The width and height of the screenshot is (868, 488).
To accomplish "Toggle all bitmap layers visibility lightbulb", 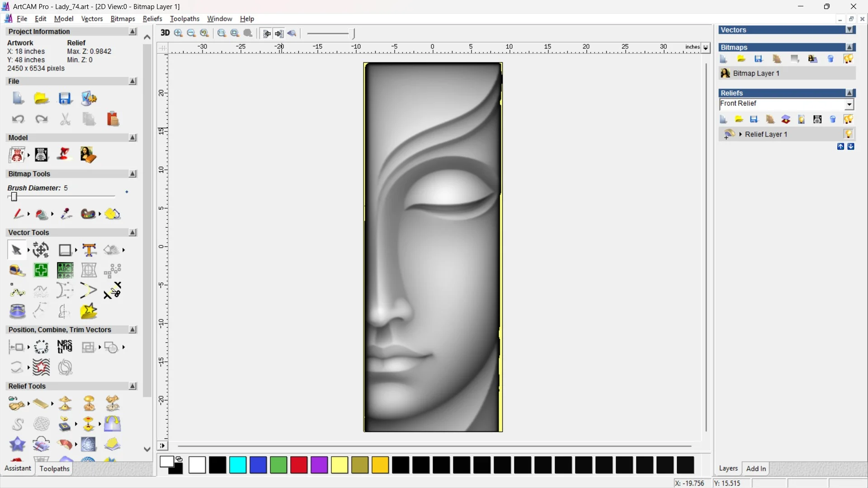I will click(x=848, y=59).
